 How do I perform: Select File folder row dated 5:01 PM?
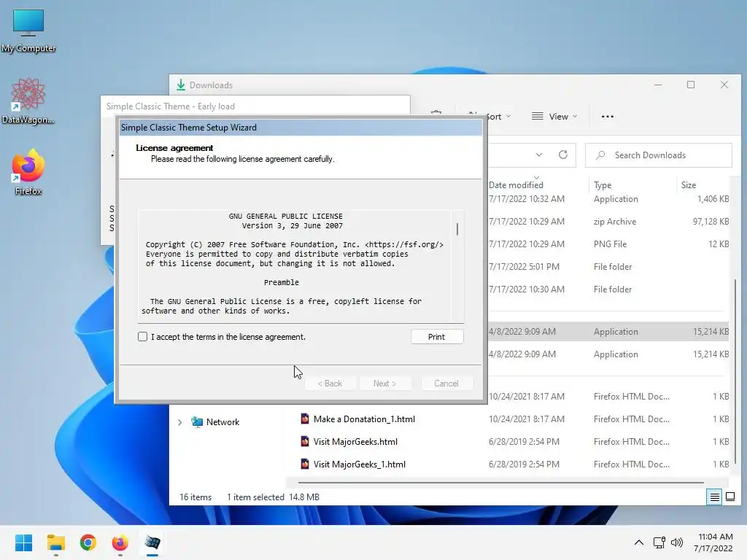608,267
